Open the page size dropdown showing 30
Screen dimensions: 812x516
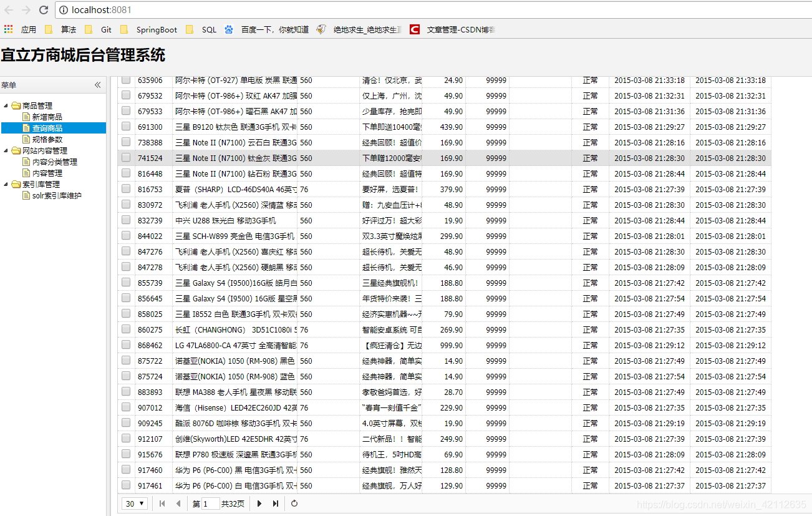[135, 504]
